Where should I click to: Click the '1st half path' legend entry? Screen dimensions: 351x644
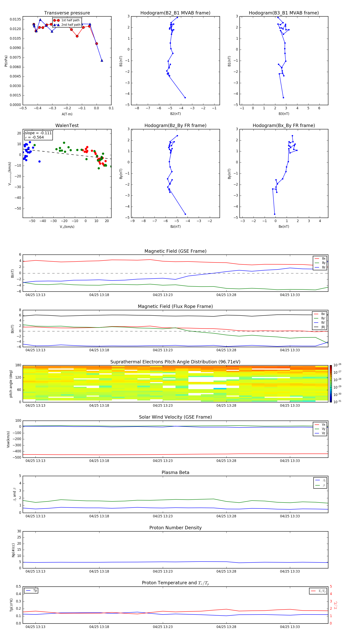[66, 20]
